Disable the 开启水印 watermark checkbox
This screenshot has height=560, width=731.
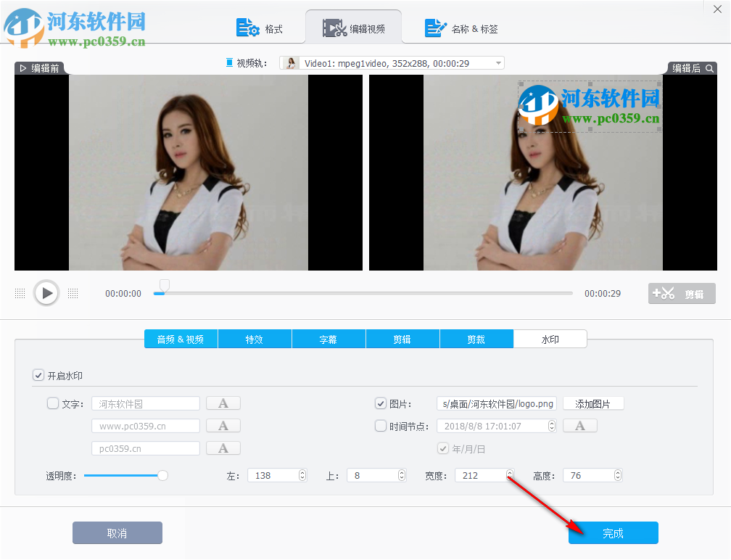(x=38, y=375)
